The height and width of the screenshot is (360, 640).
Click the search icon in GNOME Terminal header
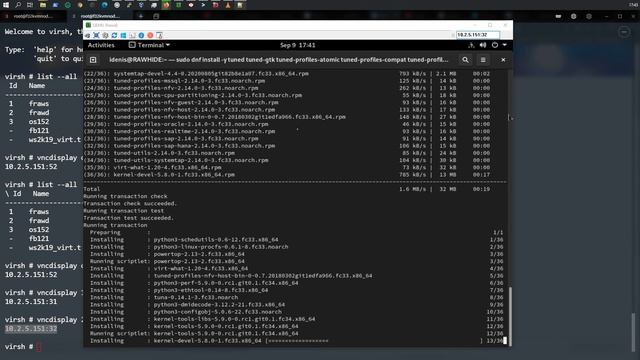click(x=465, y=60)
